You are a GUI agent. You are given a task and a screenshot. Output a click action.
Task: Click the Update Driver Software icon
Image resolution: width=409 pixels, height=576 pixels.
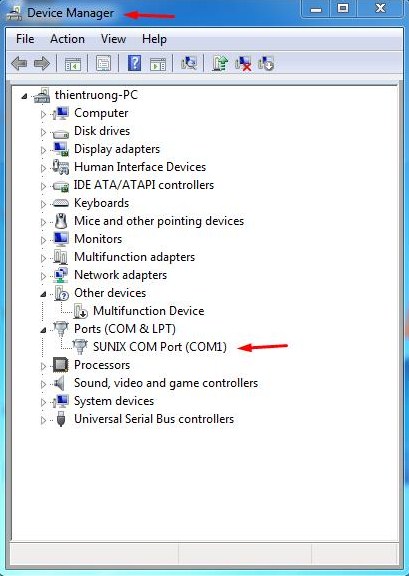pyautogui.click(x=220, y=64)
